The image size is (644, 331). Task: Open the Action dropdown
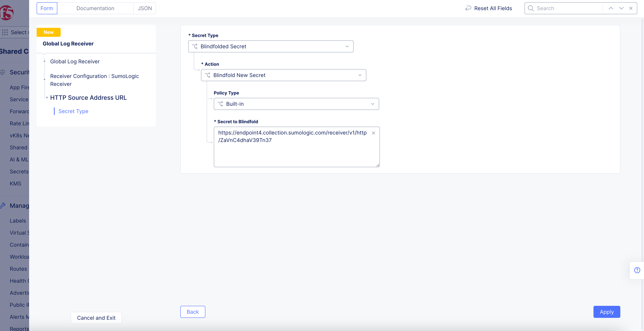[283, 75]
